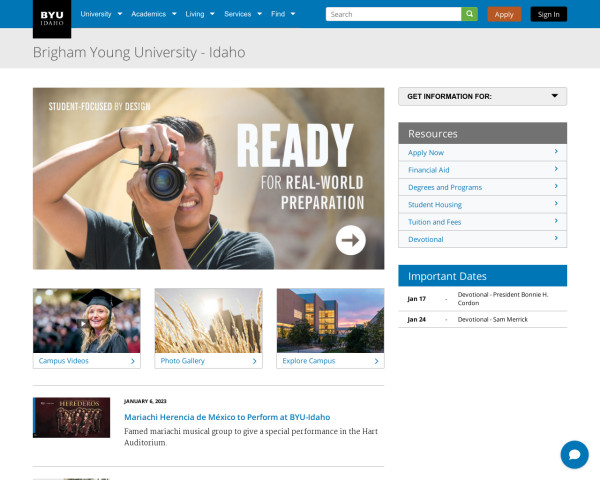Click the arrow in Photo Gallery card
Image resolution: width=600 pixels, height=480 pixels.
254,361
